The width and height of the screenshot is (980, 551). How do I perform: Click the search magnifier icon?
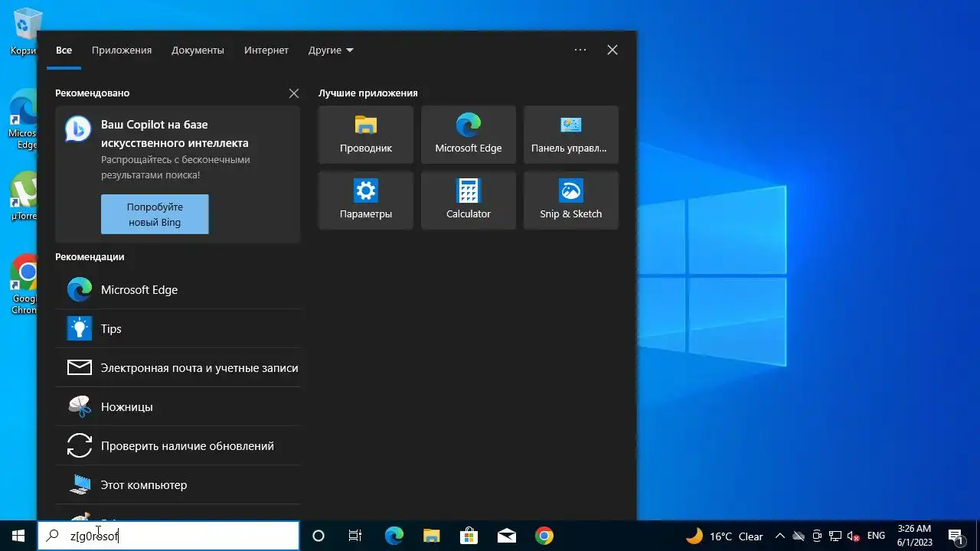pyautogui.click(x=53, y=536)
